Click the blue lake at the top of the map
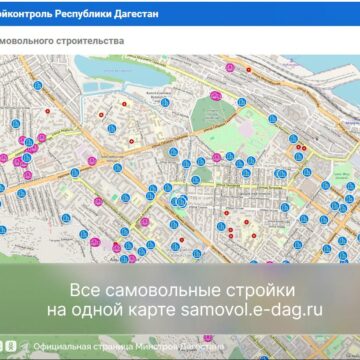Viewport: 360px width, 360px height. (123, 71)
